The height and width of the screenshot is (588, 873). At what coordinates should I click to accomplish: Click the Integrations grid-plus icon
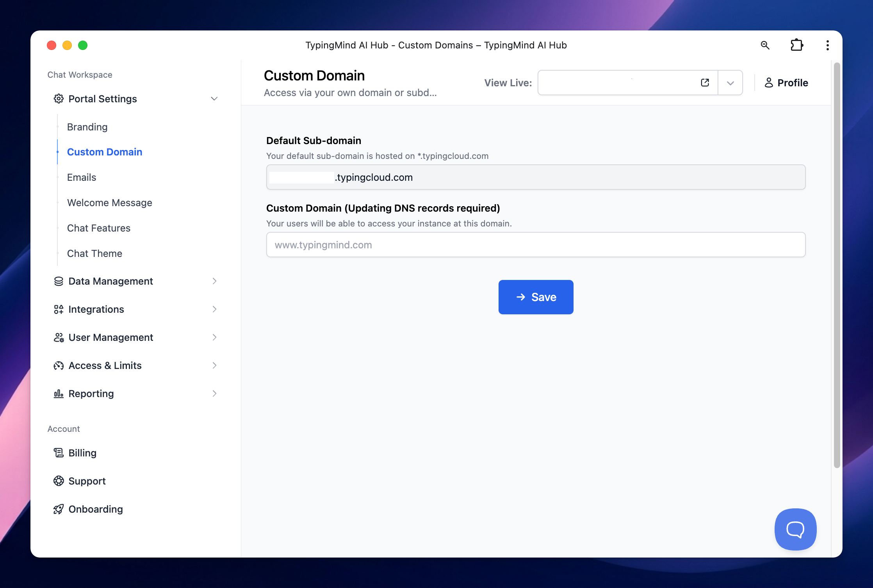[59, 309]
